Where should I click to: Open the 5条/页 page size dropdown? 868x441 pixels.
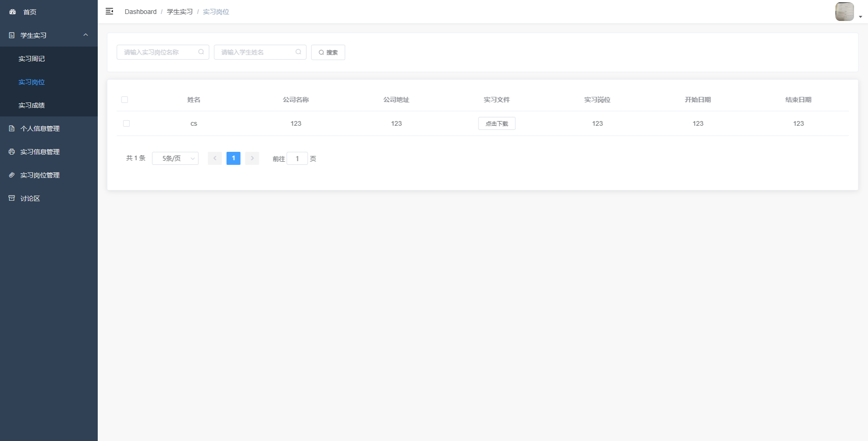(x=175, y=159)
